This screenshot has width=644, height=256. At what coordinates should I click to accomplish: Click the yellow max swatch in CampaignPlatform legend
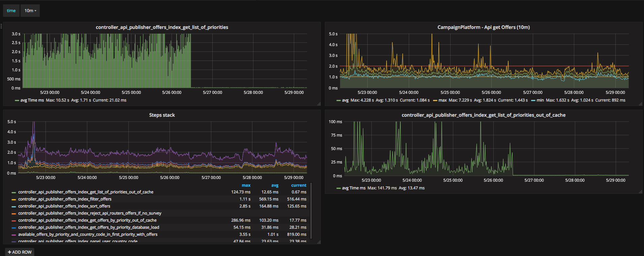tap(435, 101)
